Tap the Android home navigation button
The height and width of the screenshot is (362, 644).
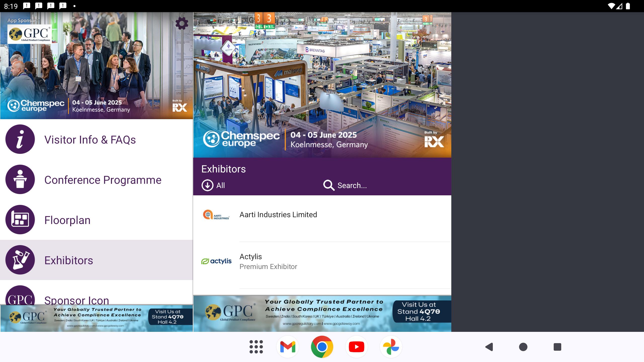coord(523,347)
